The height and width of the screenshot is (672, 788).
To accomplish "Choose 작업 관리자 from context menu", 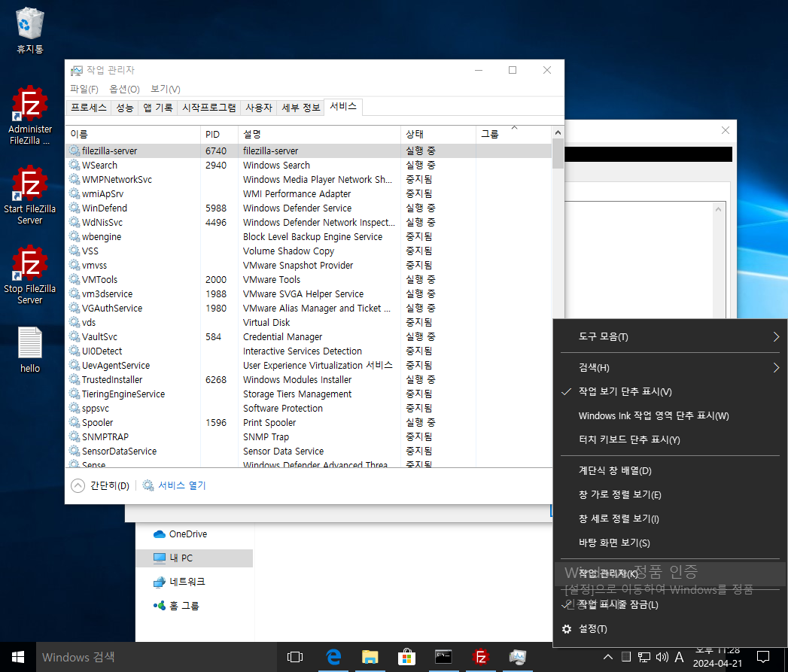I will click(x=670, y=573).
